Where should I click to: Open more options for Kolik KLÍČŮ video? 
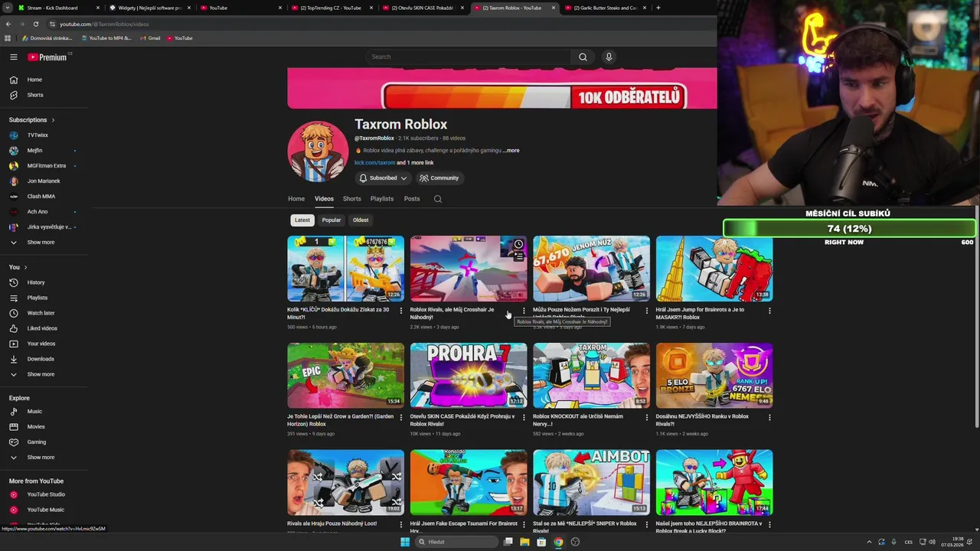(400, 311)
